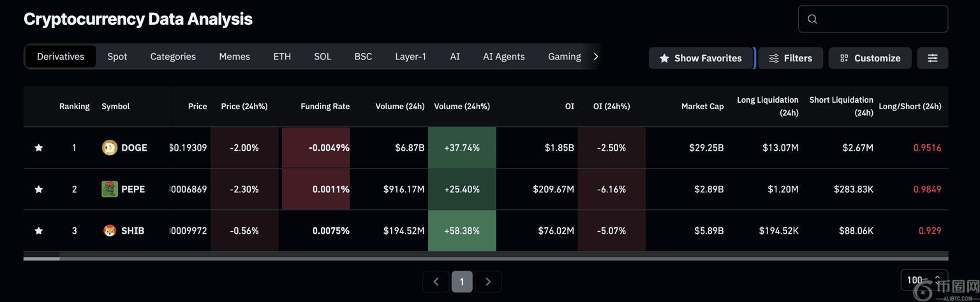The image size is (980, 302).
Task: Focus the search input field
Action: 880,19
